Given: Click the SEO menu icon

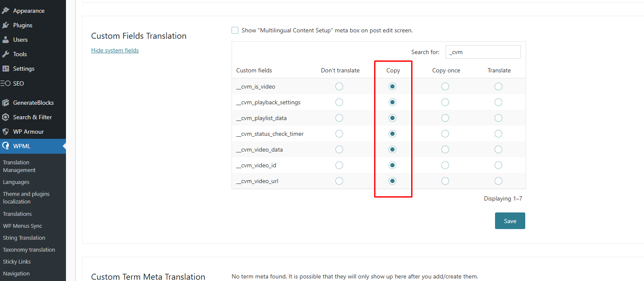Looking at the screenshot, I should coord(6,83).
